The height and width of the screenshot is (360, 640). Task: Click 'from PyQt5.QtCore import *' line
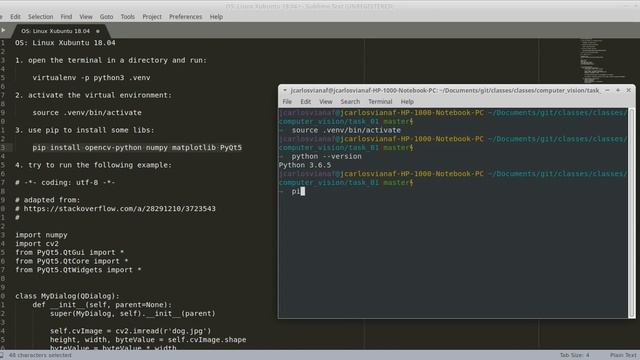pyautogui.click(x=71, y=261)
